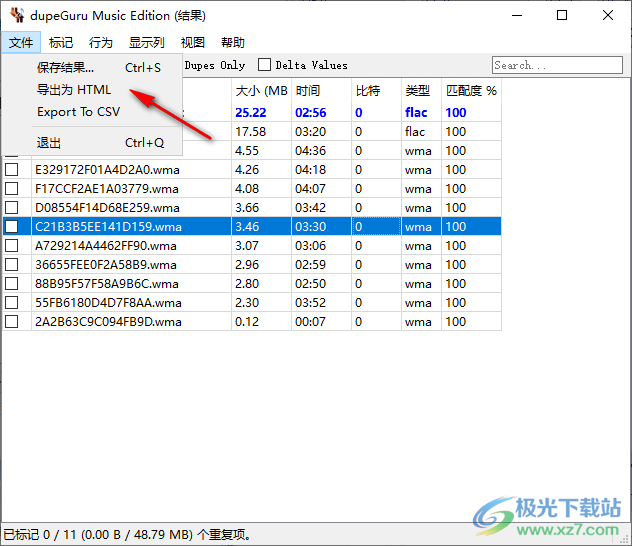
Task: Enable the Delta Values checkbox
Action: point(265,65)
